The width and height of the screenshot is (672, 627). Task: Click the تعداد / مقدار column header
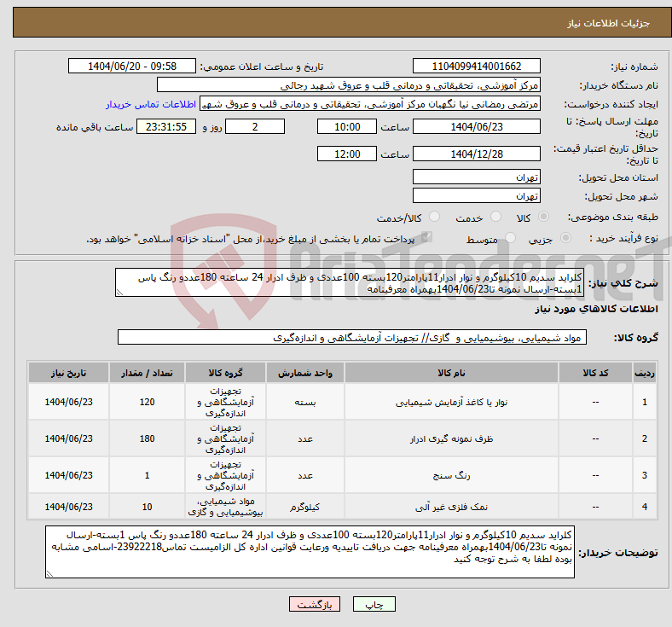point(147,373)
